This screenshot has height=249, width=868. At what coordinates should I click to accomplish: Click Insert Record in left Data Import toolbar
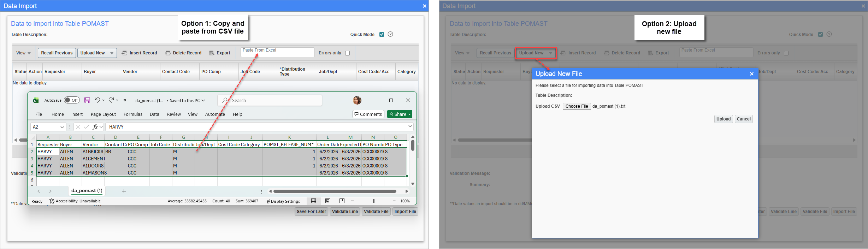[139, 53]
